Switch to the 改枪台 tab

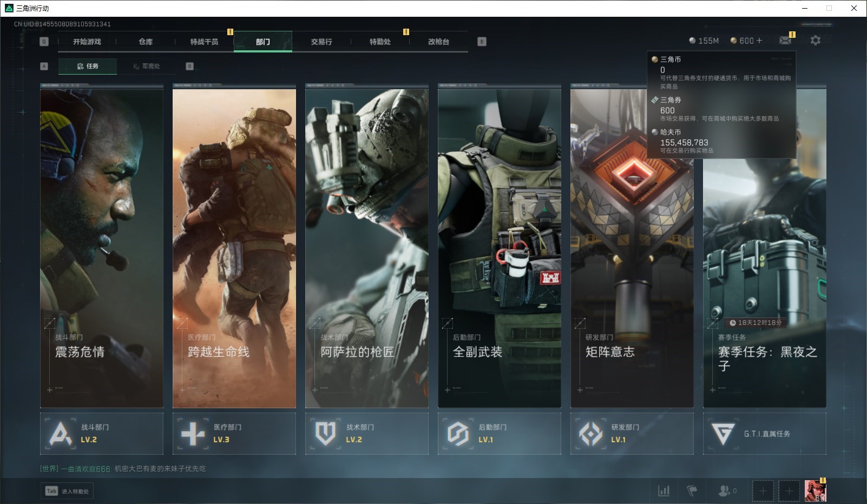[x=438, y=42]
